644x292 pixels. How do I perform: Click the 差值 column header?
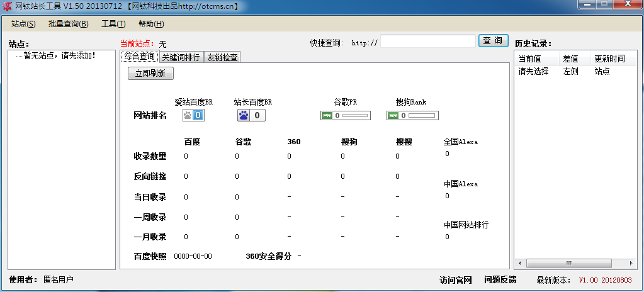click(575, 59)
